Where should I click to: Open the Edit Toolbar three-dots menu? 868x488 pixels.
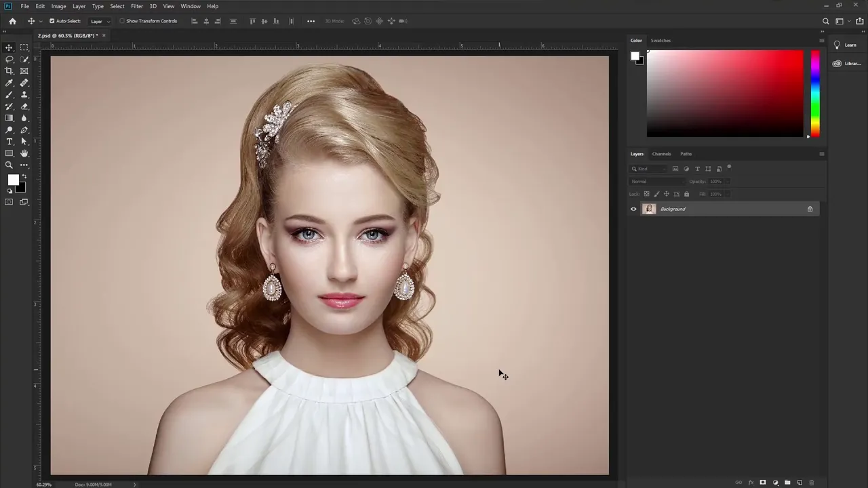24,165
